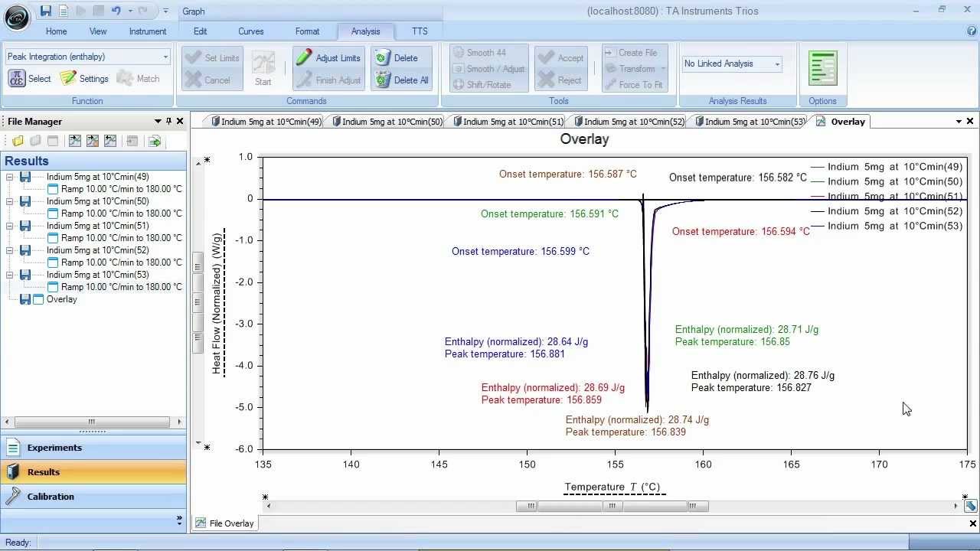Click the temperature axis horizontal scrollbar thumb
Screen dimensions: 980x551
click(612, 506)
